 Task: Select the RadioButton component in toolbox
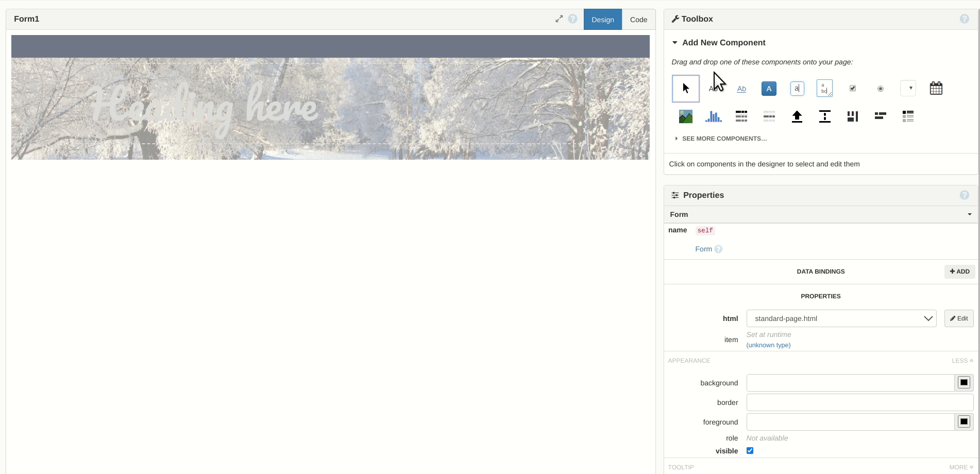(x=880, y=89)
